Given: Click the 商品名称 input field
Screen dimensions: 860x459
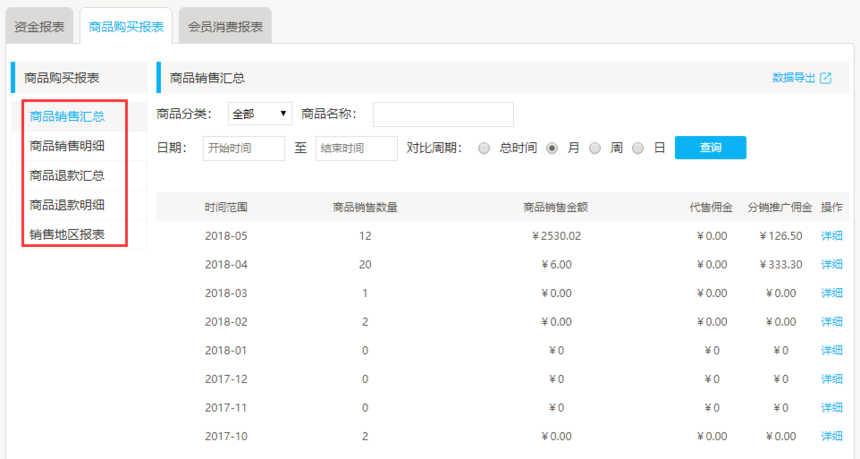Looking at the screenshot, I should [443, 114].
